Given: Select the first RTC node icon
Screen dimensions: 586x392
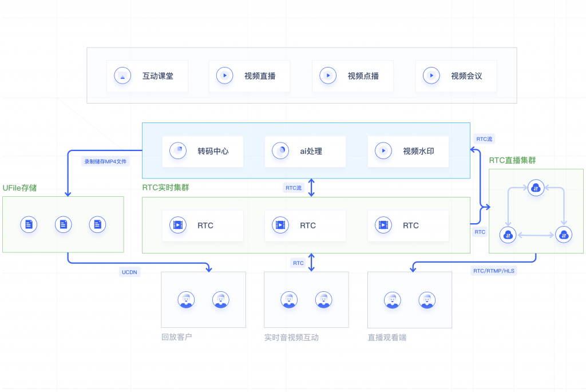Looking at the screenshot, I should click(x=178, y=225).
